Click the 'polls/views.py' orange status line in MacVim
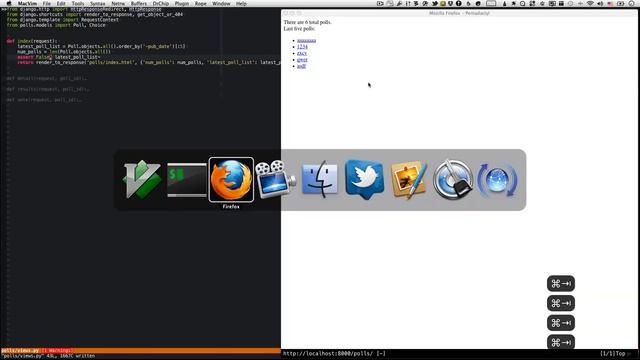The height and width of the screenshot is (360, 640). coord(140,351)
